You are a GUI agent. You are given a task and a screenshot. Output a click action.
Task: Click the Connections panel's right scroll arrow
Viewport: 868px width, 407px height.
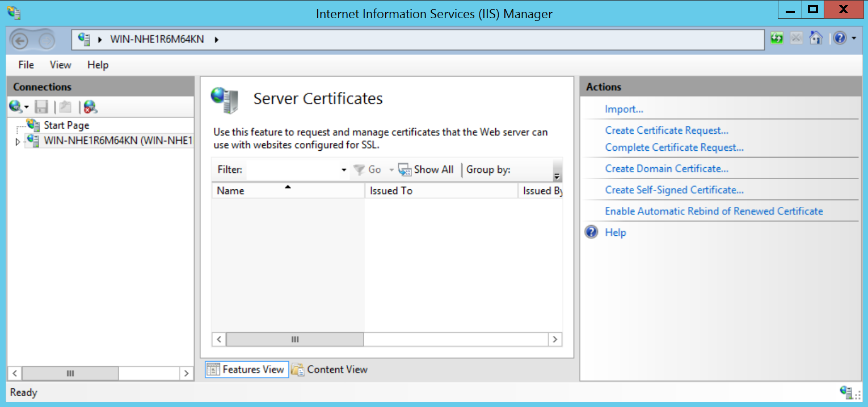(186, 374)
